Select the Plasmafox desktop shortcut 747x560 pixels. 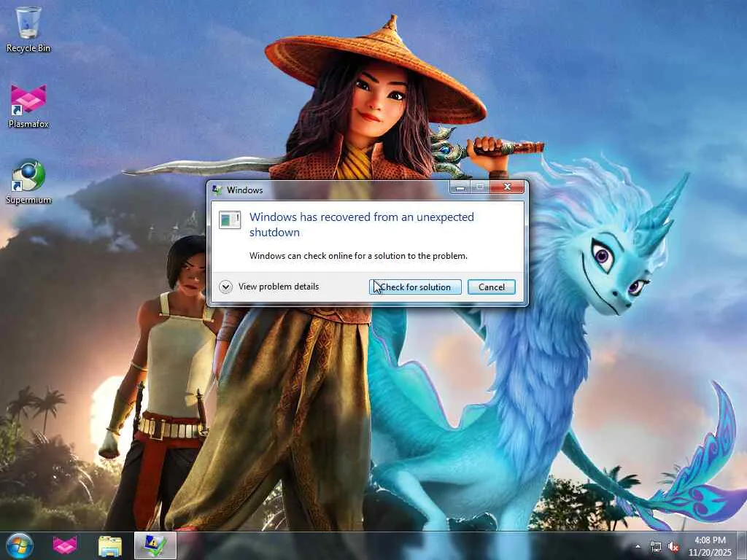(x=28, y=106)
